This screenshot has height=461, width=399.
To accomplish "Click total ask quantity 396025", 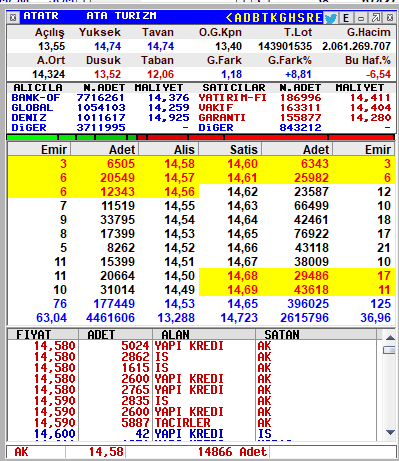I will (x=308, y=304).
